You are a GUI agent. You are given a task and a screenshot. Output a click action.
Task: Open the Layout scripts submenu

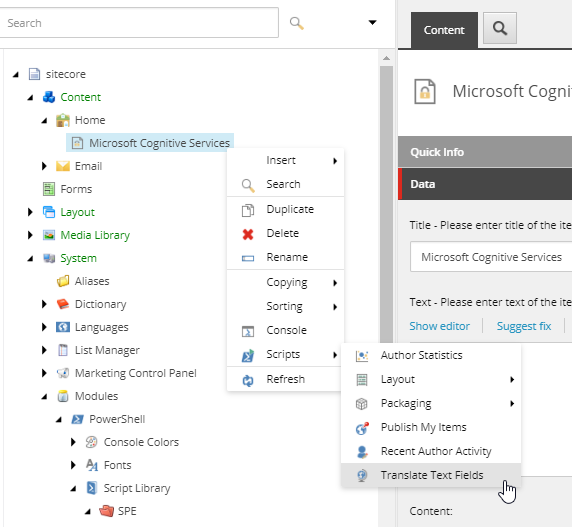pos(431,379)
